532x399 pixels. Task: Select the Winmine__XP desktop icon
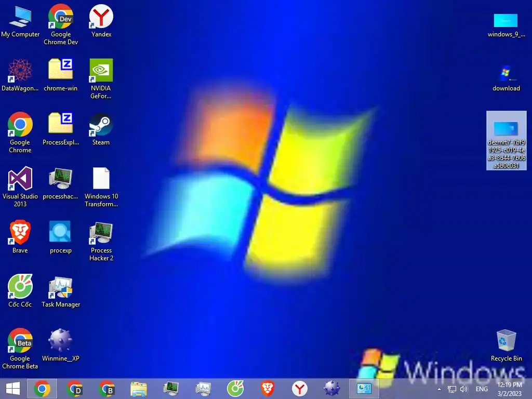[61, 345]
